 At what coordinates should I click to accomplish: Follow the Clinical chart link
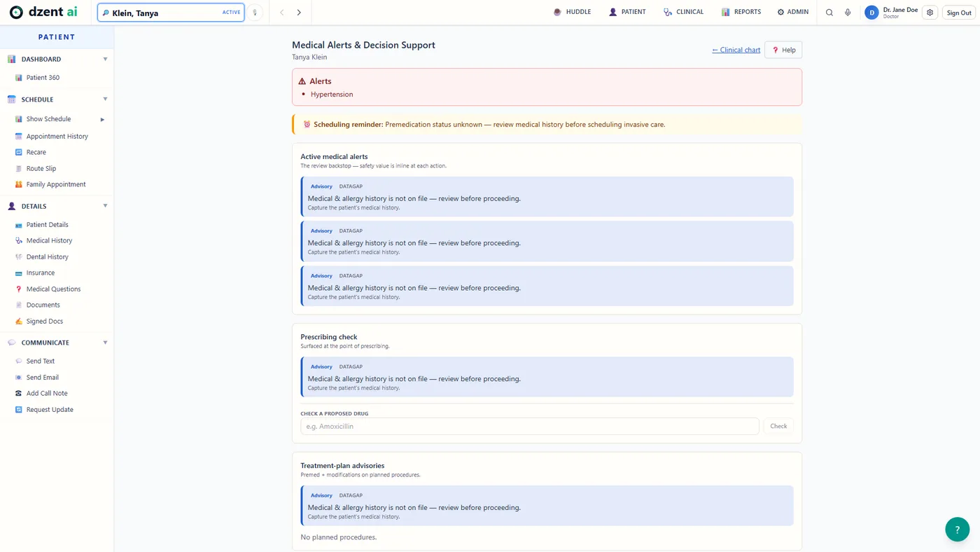tap(736, 50)
